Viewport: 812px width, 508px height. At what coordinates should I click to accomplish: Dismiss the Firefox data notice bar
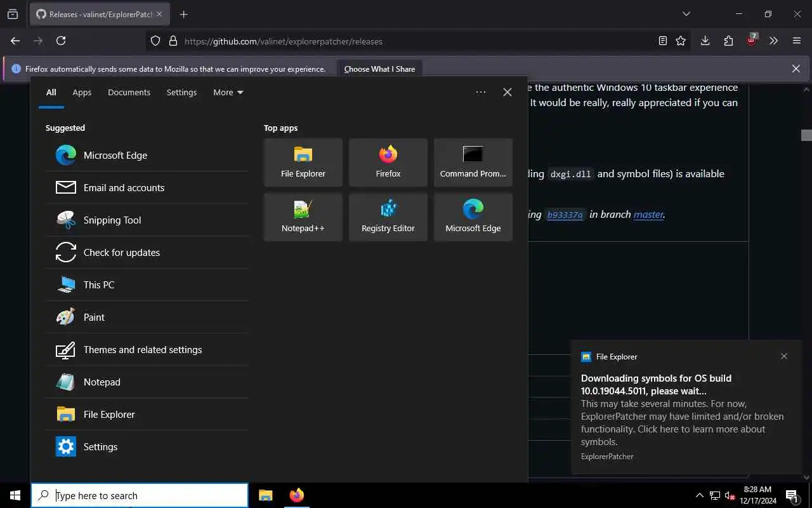pyautogui.click(x=796, y=69)
